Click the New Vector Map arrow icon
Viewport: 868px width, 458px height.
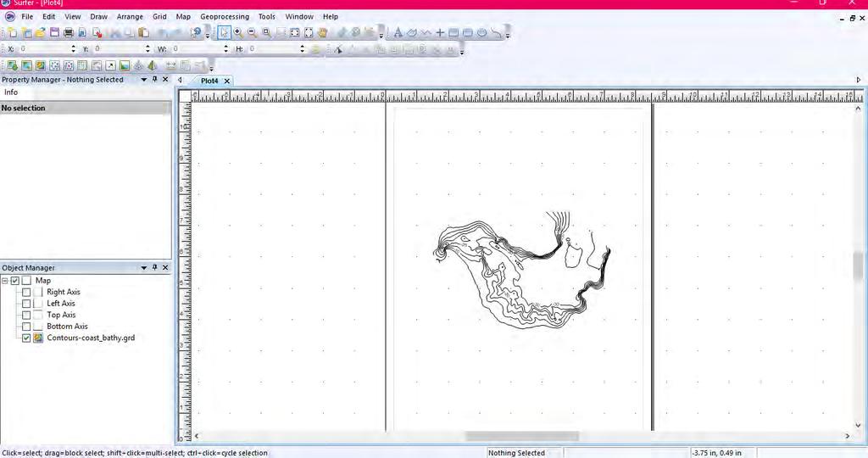111,66
